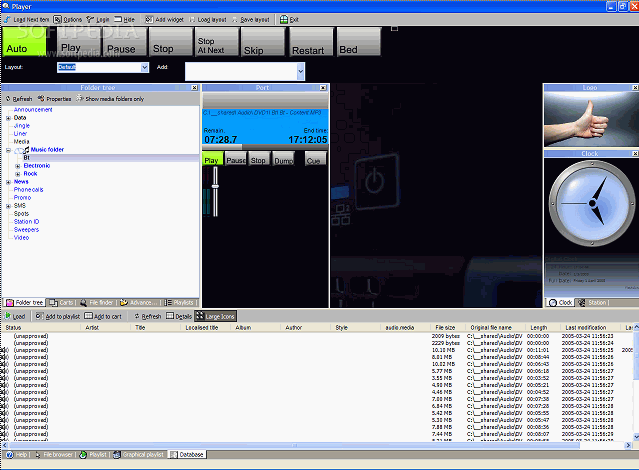
Task: Switch to the Carts tab
Action: [61, 302]
